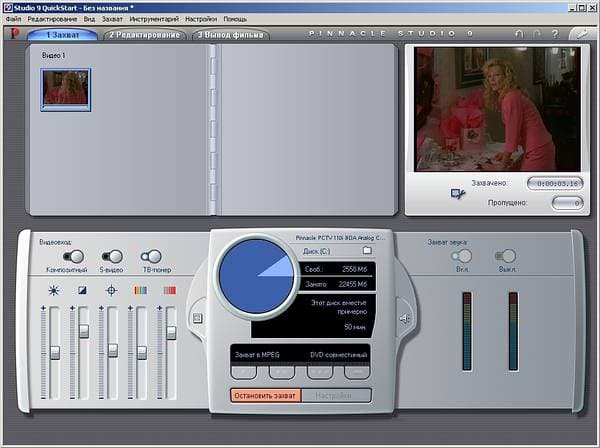Click the rainbow hue color icon
600x448 pixels.
(140, 290)
